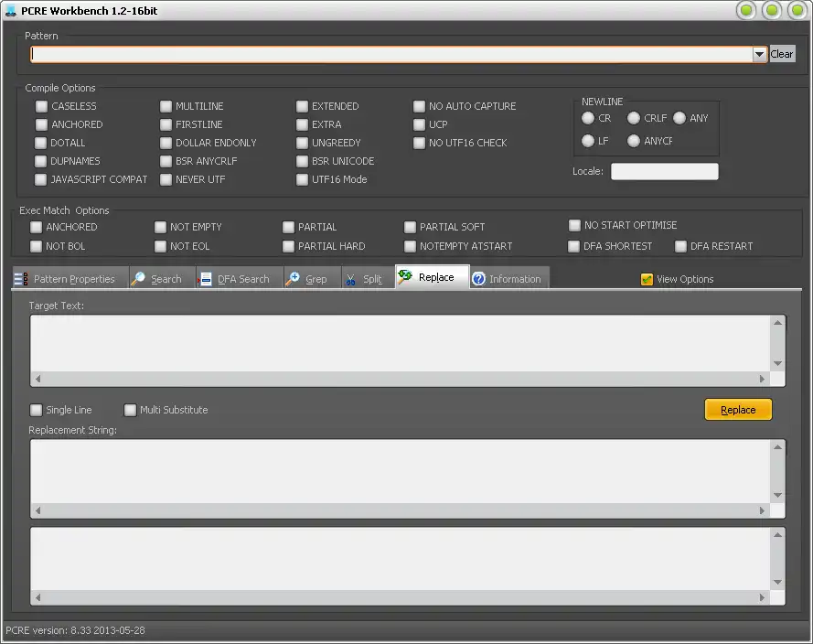813x644 pixels.
Task: Enable UTF16 Mode checkbox
Action: [303, 179]
